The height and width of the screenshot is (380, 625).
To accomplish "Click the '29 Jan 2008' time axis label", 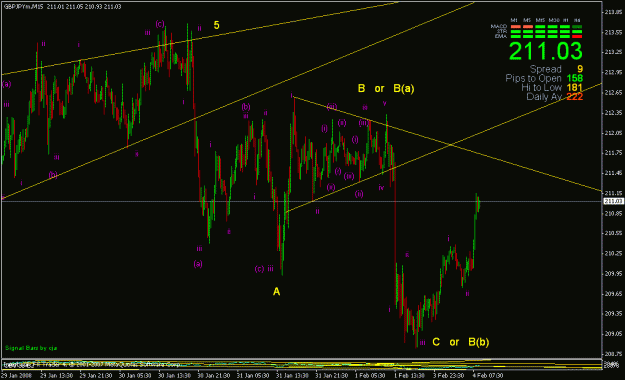I will click(16, 376).
